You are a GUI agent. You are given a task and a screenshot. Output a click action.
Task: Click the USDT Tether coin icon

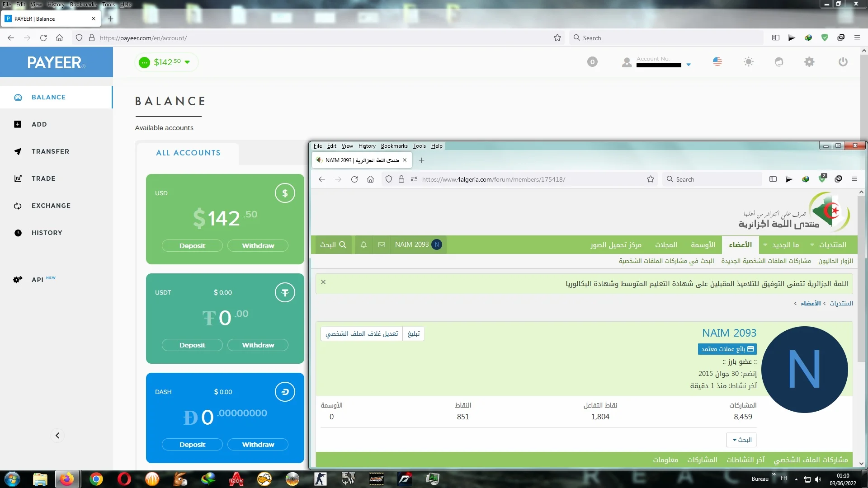click(285, 292)
